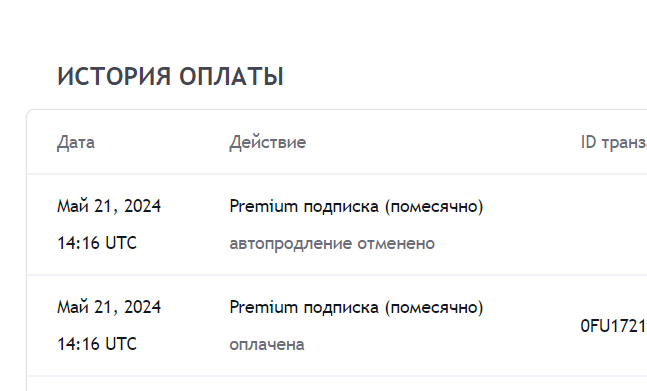647x391 pixels.
Task: Click the word (помесячно) in the paid row
Action: click(434, 308)
